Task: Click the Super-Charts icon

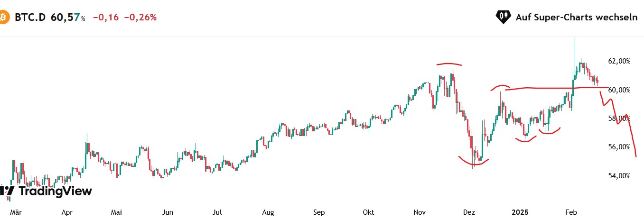Action: (x=503, y=18)
